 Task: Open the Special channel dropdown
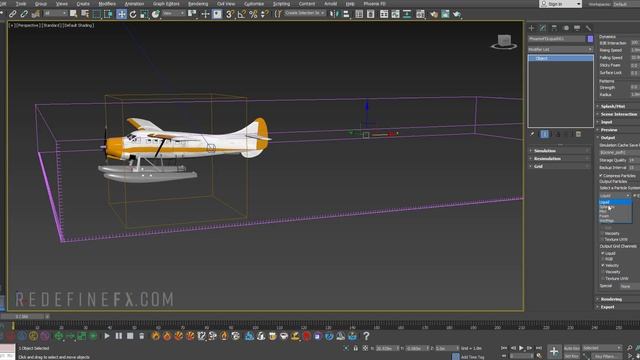click(629, 287)
